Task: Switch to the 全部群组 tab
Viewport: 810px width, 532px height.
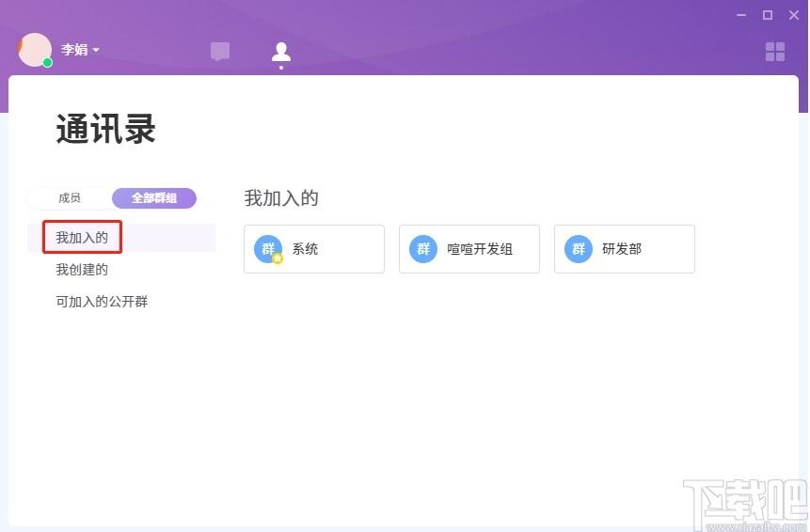Action: [154, 198]
